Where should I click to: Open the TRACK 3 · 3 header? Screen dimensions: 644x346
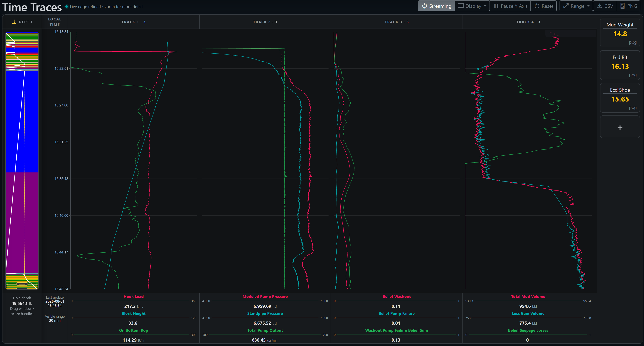pyautogui.click(x=396, y=22)
